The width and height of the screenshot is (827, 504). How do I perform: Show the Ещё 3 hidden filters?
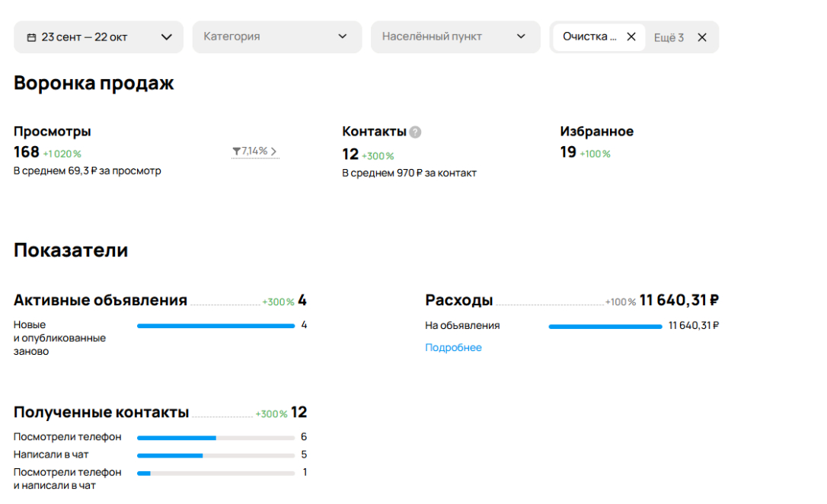(669, 37)
